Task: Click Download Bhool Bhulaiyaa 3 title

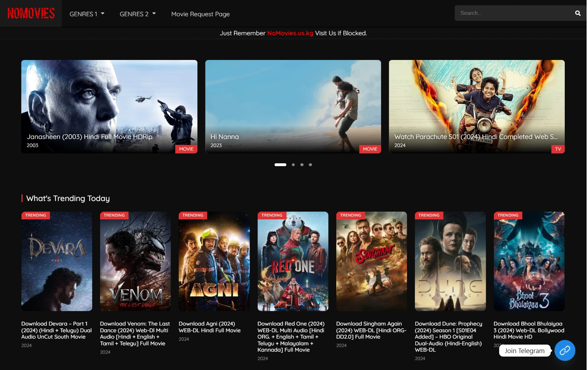Action: (x=529, y=330)
